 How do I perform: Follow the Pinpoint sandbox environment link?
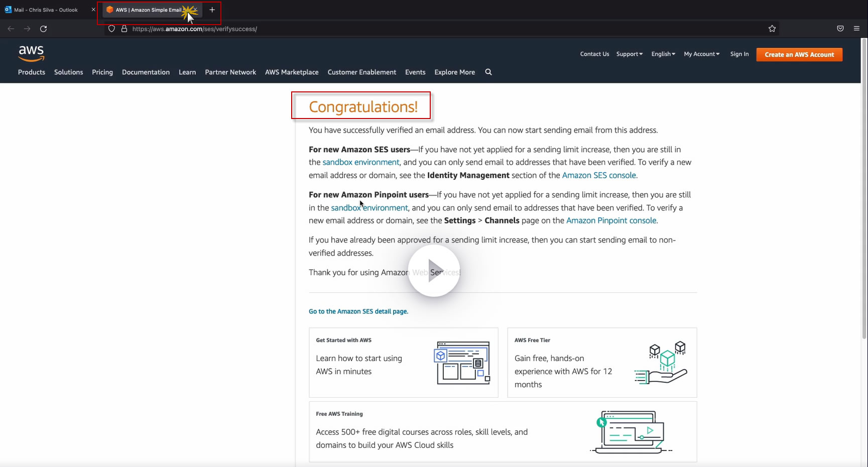point(369,208)
